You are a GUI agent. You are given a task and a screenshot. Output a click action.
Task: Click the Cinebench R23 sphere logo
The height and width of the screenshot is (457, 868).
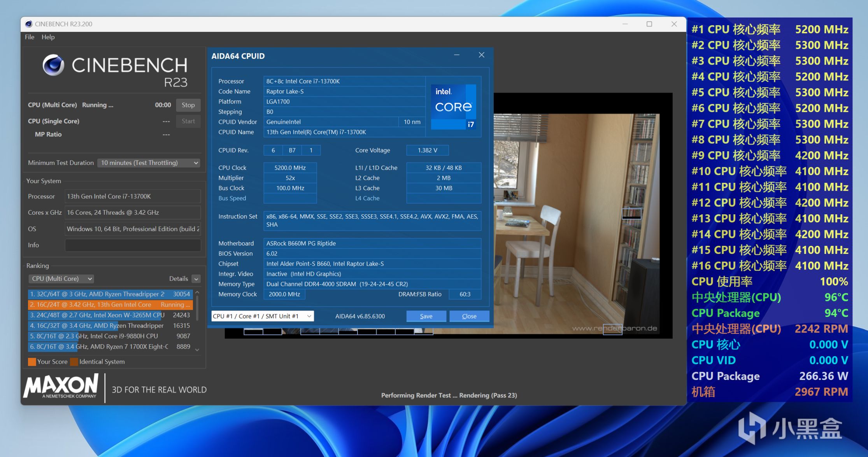click(53, 65)
